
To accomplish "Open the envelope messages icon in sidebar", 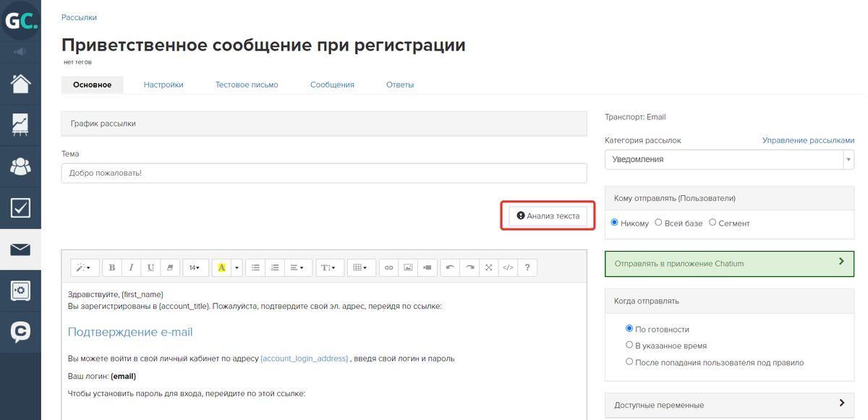I will [20, 250].
